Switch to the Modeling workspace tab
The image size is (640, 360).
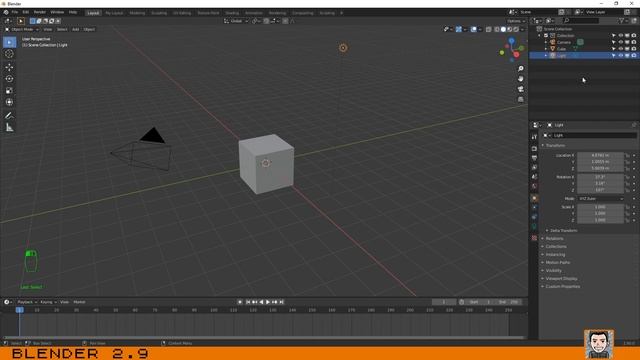137,13
